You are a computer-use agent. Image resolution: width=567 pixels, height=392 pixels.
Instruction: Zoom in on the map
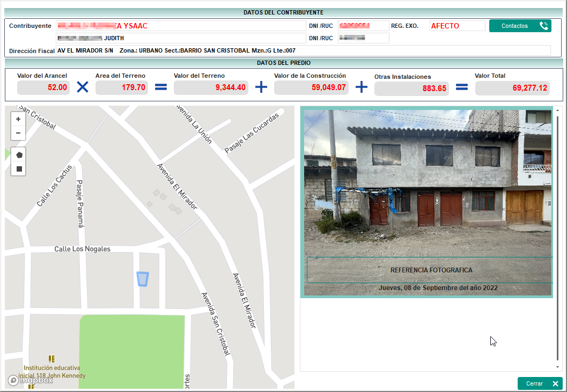[x=18, y=120]
